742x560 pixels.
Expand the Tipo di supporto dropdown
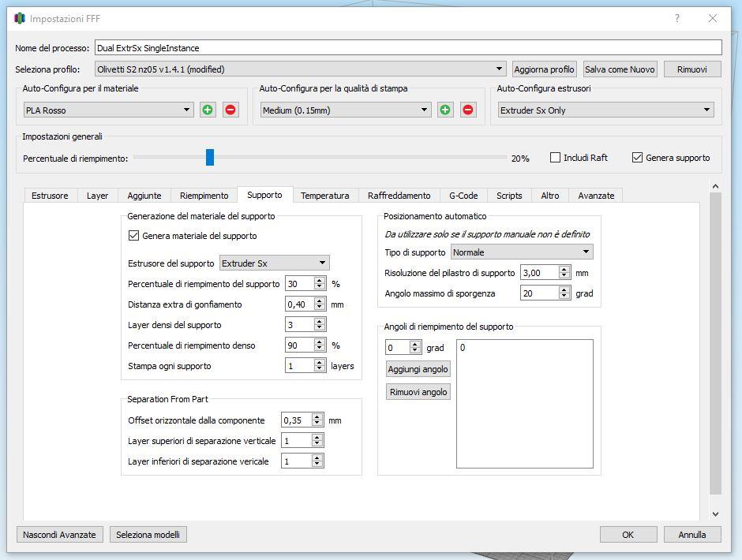click(522, 252)
